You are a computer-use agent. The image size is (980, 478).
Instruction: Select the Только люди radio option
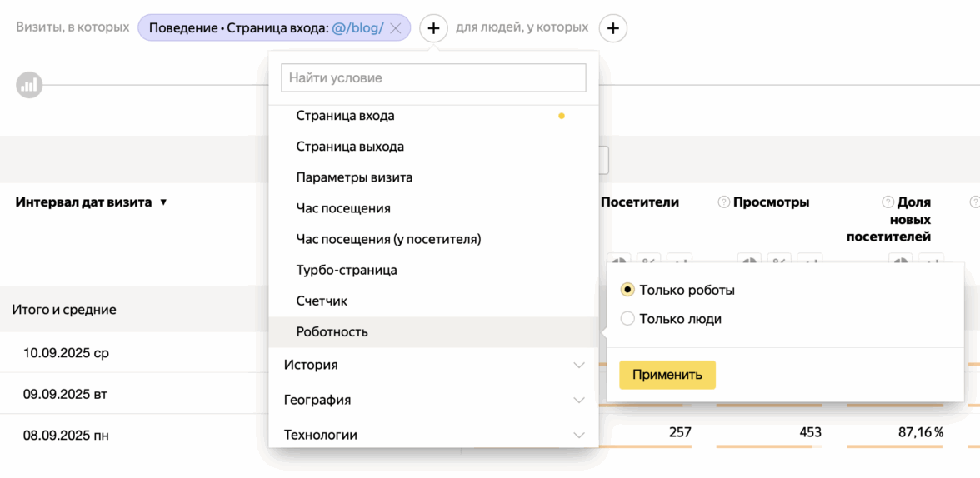coord(628,319)
